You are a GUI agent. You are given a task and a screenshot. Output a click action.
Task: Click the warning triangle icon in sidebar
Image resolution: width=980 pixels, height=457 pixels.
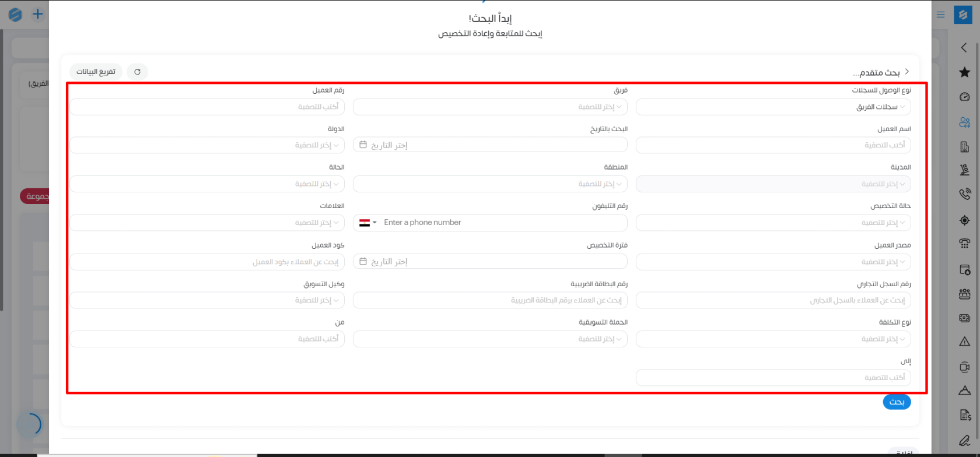[964, 342]
